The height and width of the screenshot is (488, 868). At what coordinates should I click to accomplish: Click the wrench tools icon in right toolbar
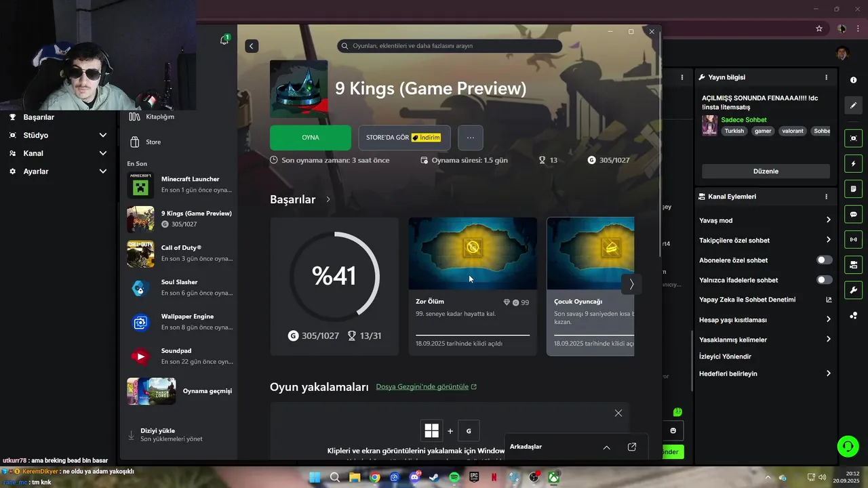[853, 290]
